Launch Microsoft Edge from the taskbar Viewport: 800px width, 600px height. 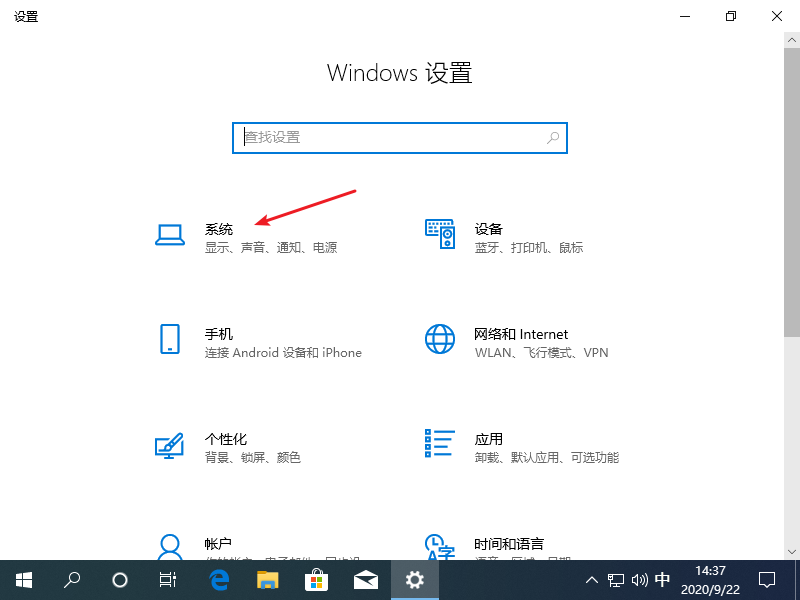coord(219,580)
